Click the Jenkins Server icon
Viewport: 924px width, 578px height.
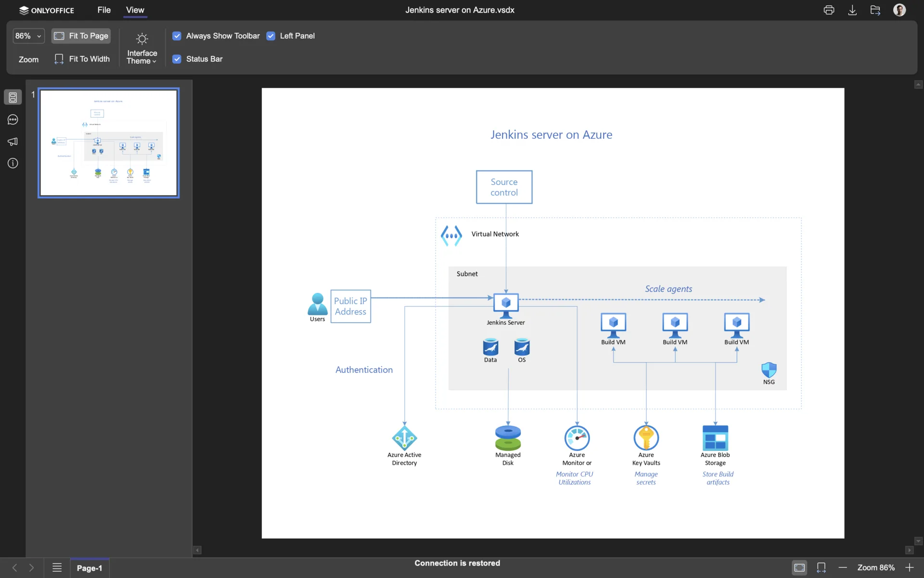(x=506, y=305)
